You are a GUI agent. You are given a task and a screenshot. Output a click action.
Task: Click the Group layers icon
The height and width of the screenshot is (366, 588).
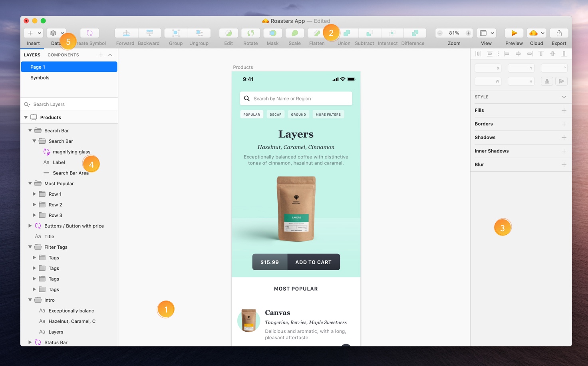pyautogui.click(x=176, y=33)
